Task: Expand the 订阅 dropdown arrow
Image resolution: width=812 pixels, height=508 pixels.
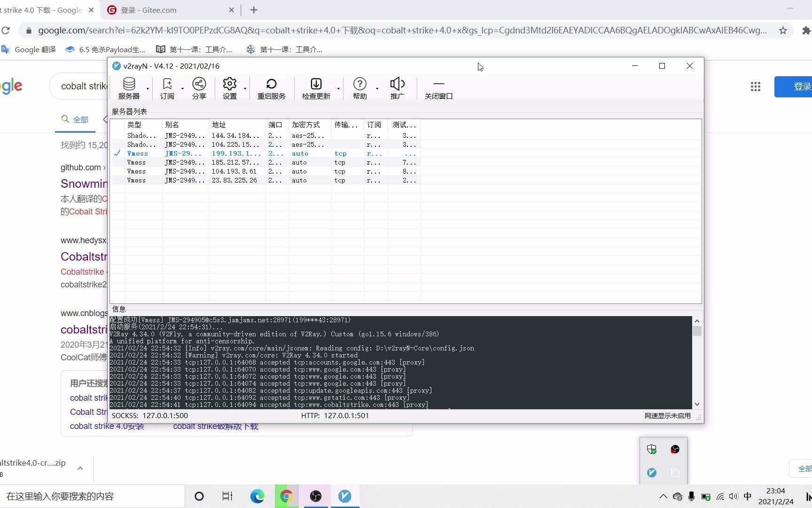Action: pos(182,89)
